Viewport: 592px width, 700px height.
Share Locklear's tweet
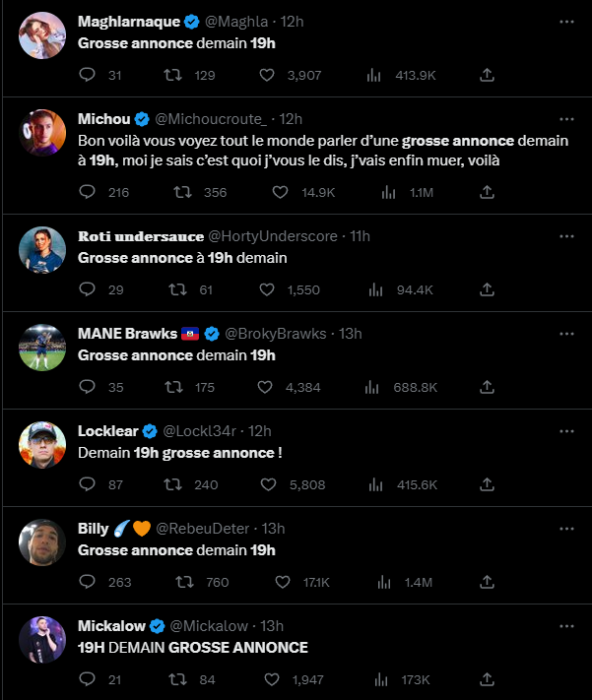point(487,484)
